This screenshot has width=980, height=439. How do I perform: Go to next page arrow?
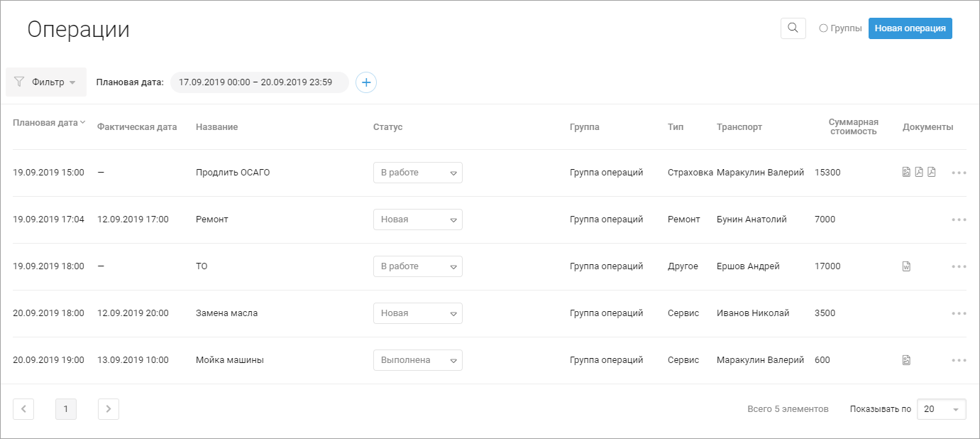(109, 408)
